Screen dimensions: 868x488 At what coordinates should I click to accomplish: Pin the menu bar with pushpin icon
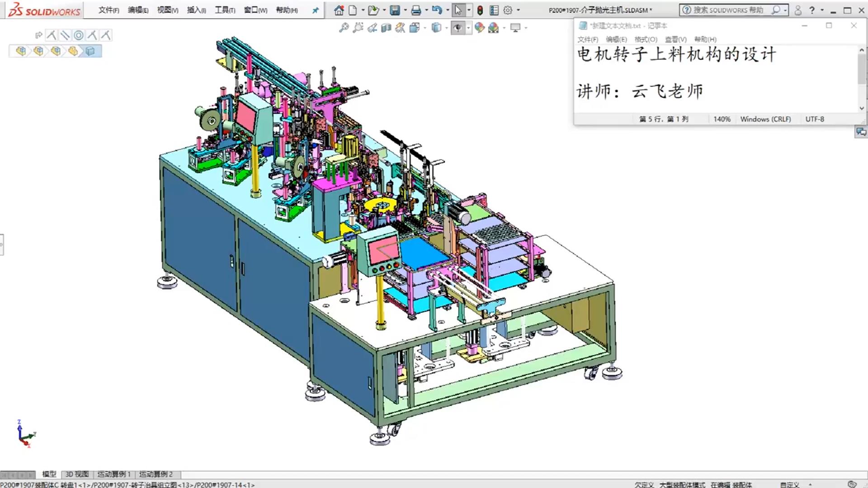click(x=316, y=10)
